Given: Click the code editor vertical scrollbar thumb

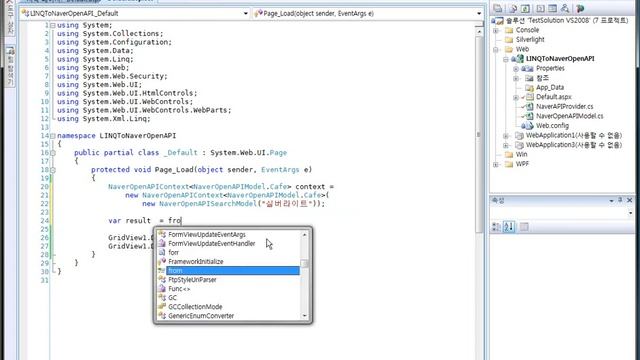Looking at the screenshot, I should pyautogui.click(x=479, y=135).
